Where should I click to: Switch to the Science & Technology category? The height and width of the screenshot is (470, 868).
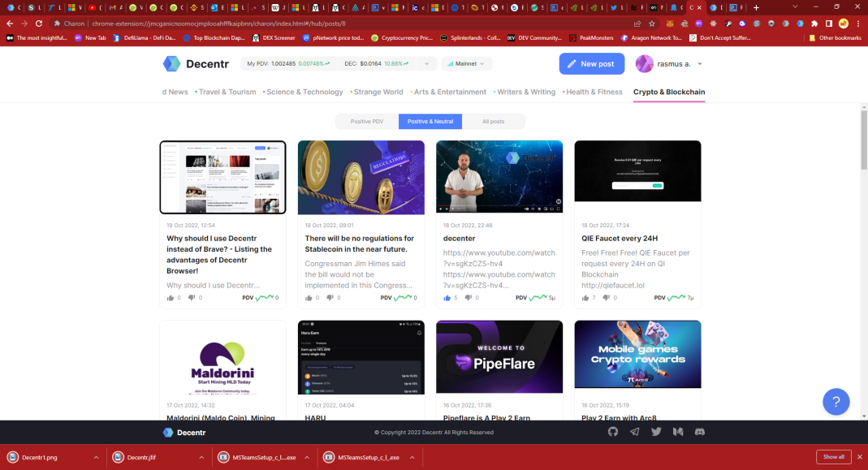[x=301, y=92]
